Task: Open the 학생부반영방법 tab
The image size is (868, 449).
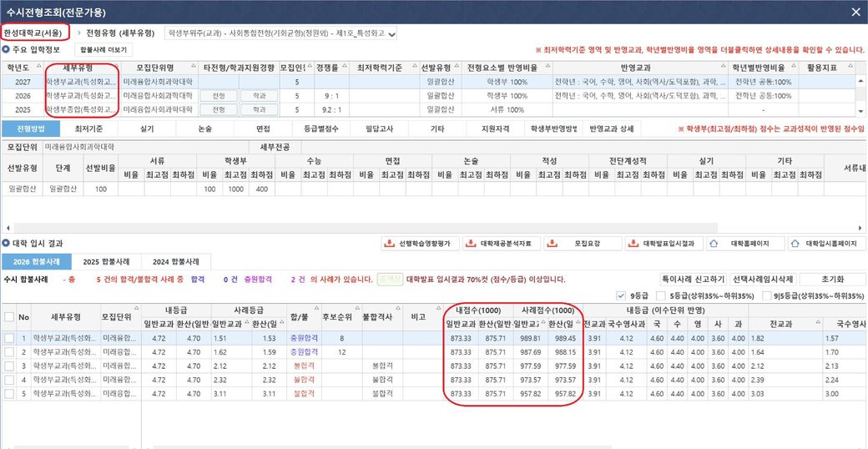Action: point(553,129)
